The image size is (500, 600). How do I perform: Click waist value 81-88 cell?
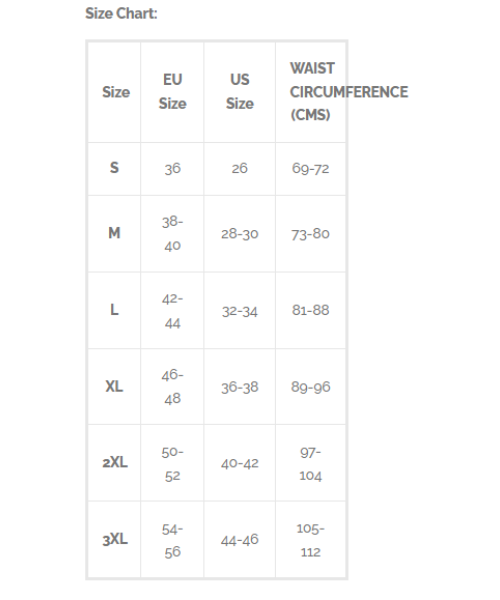pos(311,310)
